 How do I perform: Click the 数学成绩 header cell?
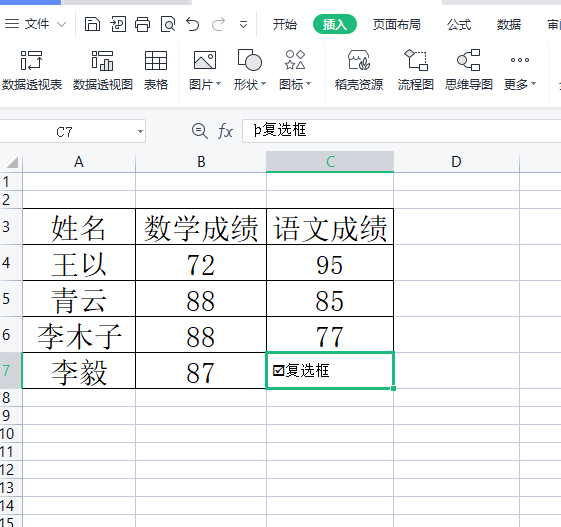[201, 227]
